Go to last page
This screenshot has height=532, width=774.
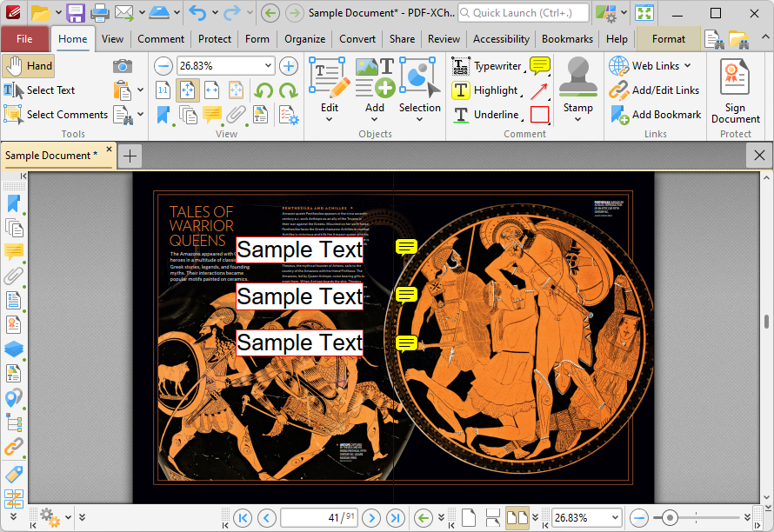click(x=396, y=518)
